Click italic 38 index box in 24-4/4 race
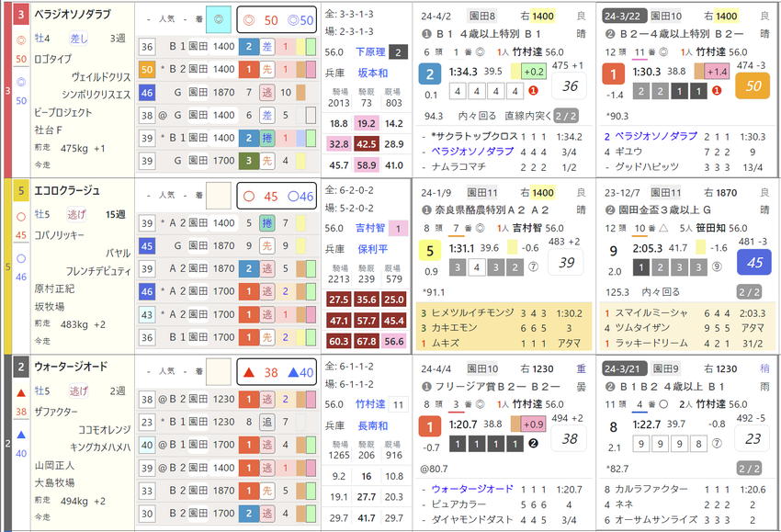Screen dimensions: 781x532 (x=570, y=438)
